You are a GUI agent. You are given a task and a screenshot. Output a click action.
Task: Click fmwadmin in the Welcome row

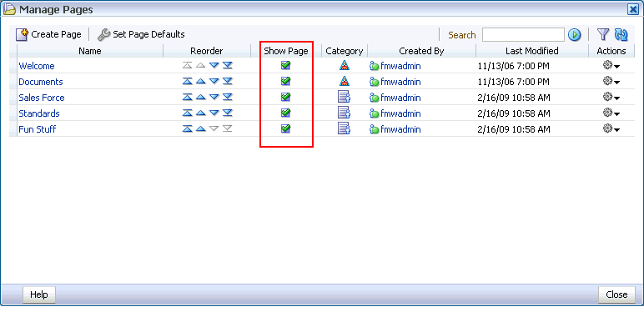400,66
